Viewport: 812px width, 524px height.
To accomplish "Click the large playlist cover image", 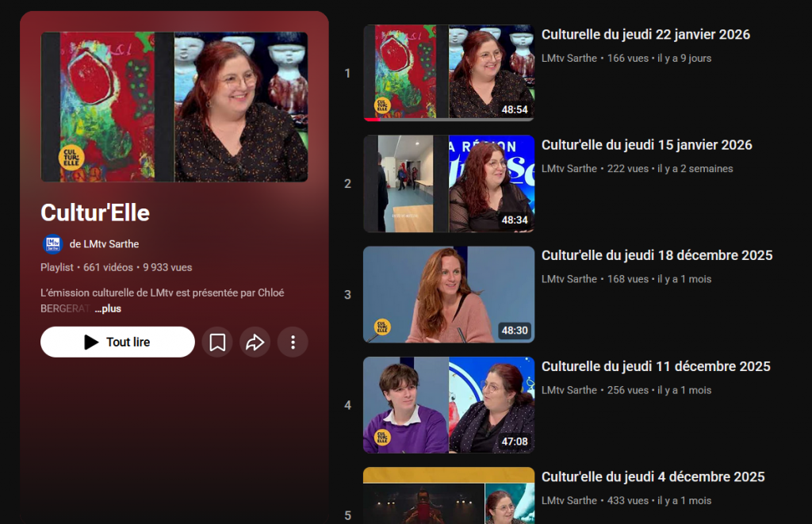I will click(x=174, y=107).
